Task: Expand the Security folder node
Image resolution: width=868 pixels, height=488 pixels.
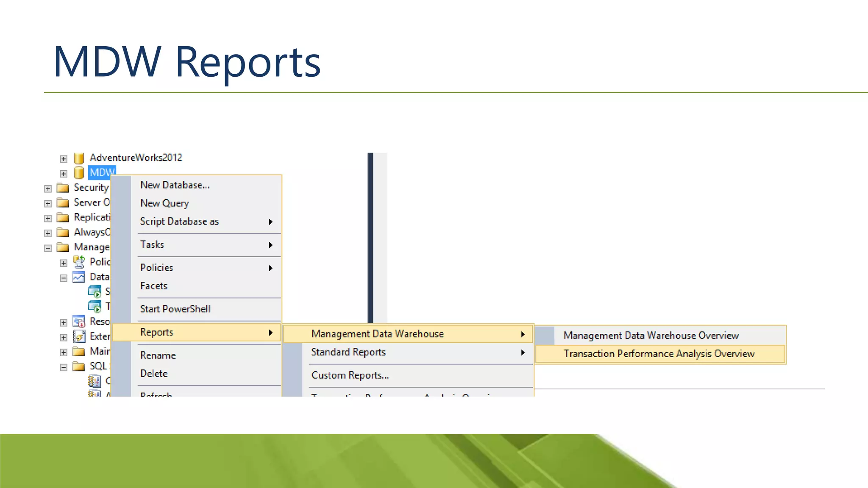Action: pyautogui.click(x=48, y=189)
